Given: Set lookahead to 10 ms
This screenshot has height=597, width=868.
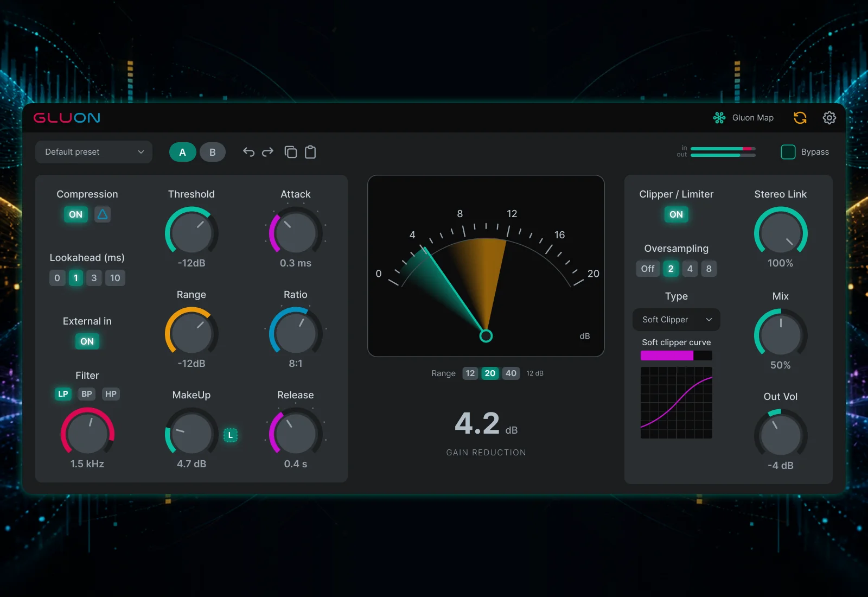Looking at the screenshot, I should pos(115,278).
